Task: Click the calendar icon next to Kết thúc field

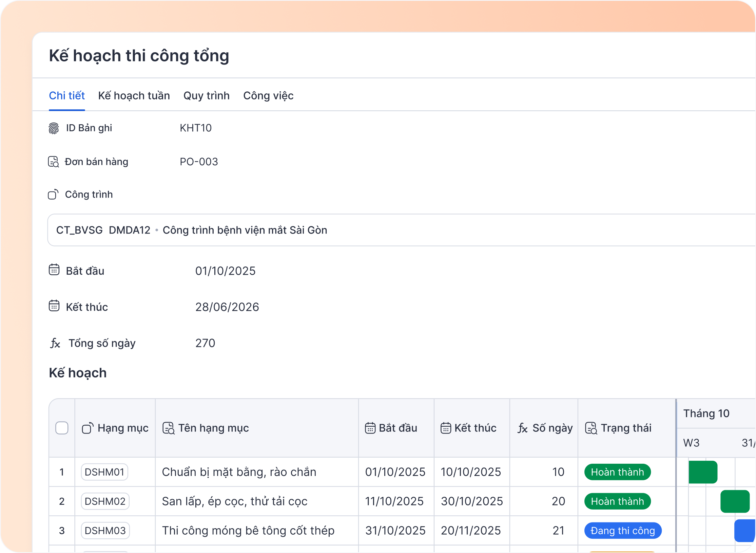Action: click(x=54, y=306)
